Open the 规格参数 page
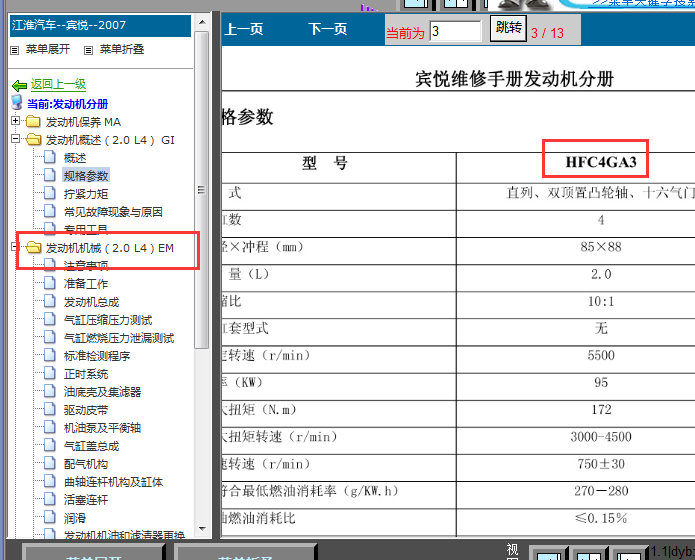This screenshot has height=560, width=695. pyautogui.click(x=86, y=176)
